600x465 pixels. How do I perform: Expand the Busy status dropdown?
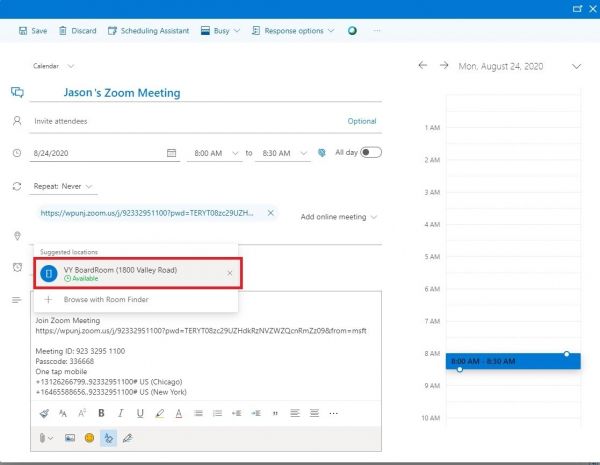pyautogui.click(x=220, y=31)
